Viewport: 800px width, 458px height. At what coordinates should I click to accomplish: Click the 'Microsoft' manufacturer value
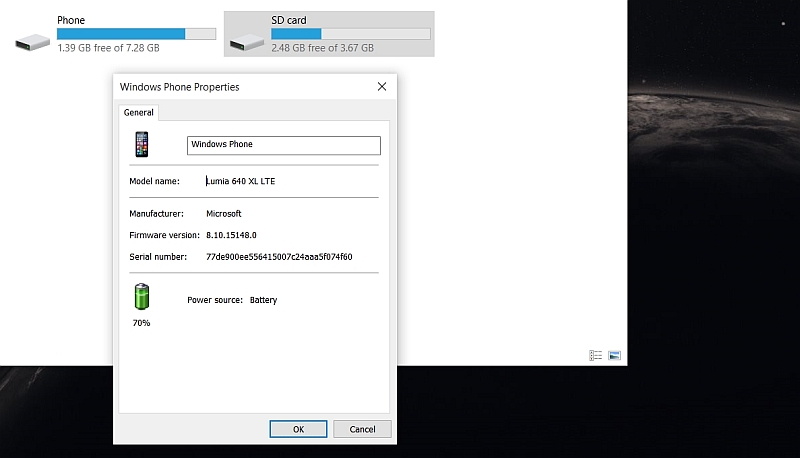tap(223, 214)
